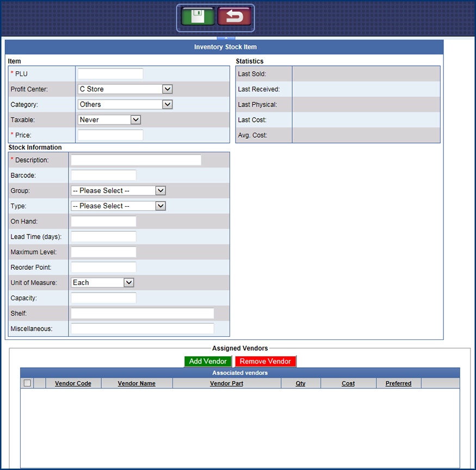Sort by the Preferred column header
This screenshot has height=470, width=476.
(x=398, y=384)
